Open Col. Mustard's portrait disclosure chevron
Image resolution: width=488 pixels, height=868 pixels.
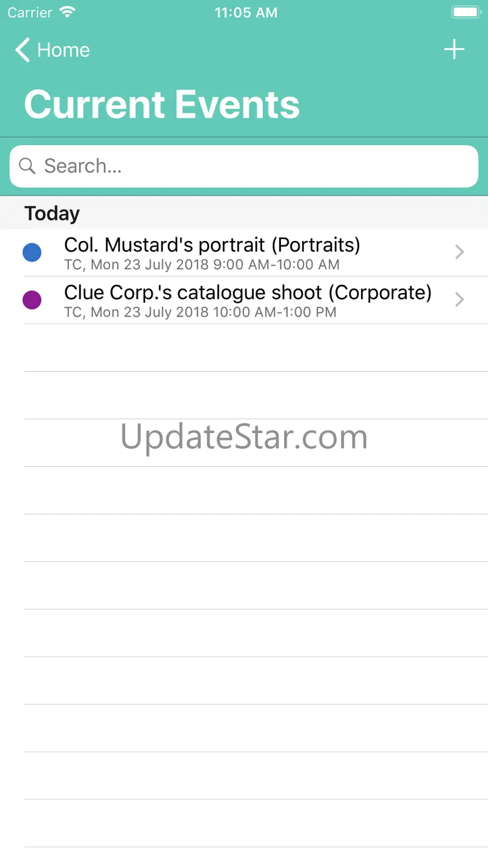coord(460,252)
